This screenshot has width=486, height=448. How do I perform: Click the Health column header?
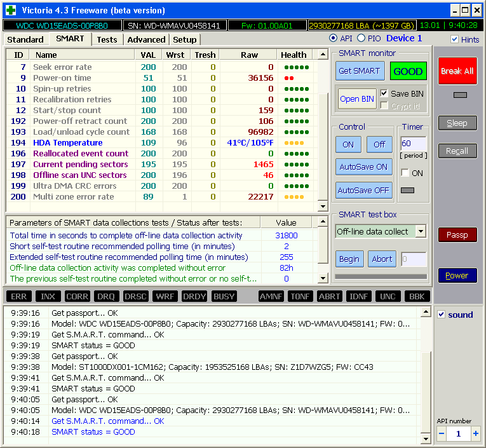click(x=294, y=55)
